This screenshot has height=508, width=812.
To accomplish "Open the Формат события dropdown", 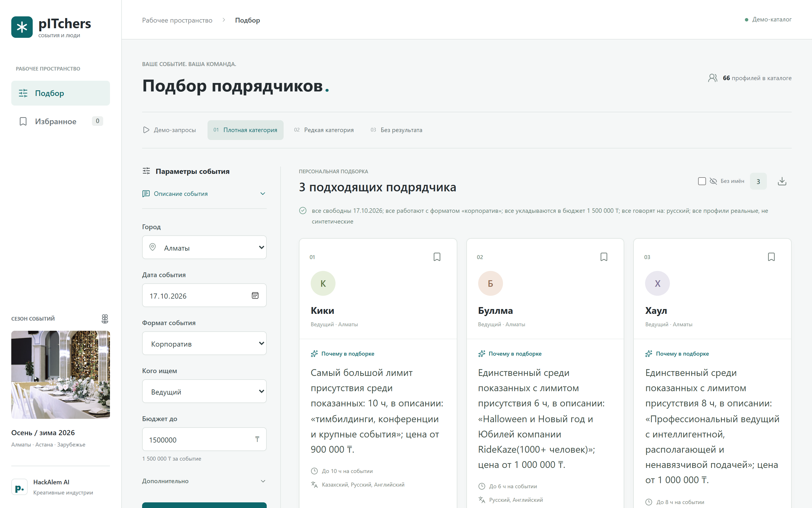I will 204,343.
